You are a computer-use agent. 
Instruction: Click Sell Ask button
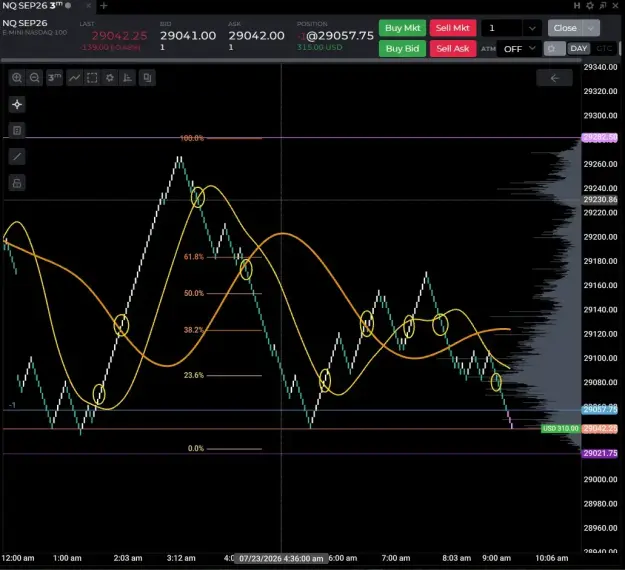click(453, 49)
